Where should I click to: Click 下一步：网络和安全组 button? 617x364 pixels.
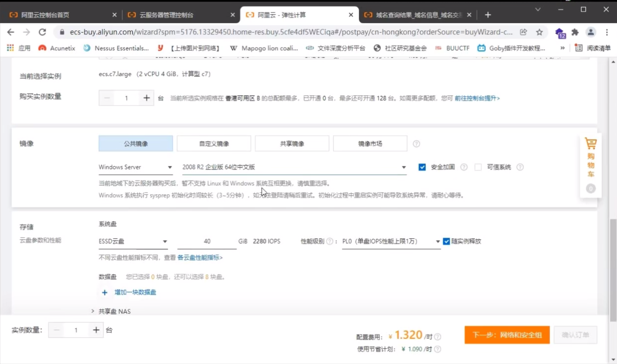(507, 335)
